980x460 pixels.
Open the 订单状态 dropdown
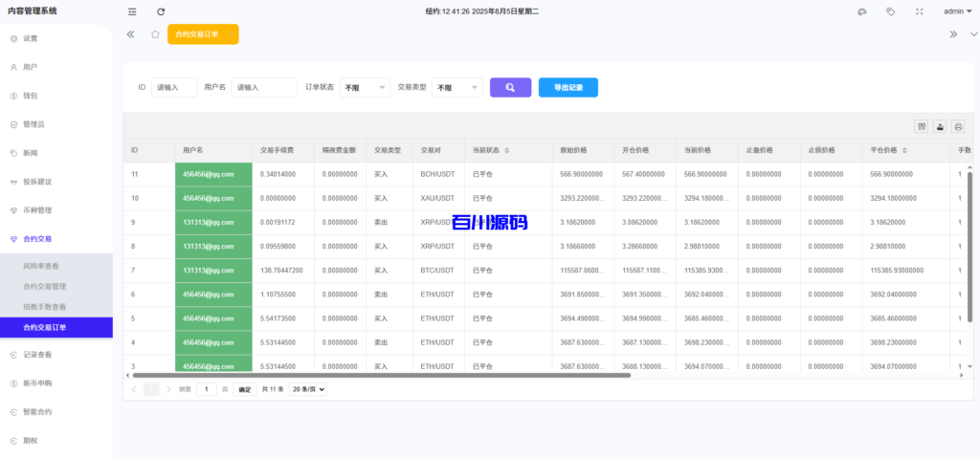[365, 88]
